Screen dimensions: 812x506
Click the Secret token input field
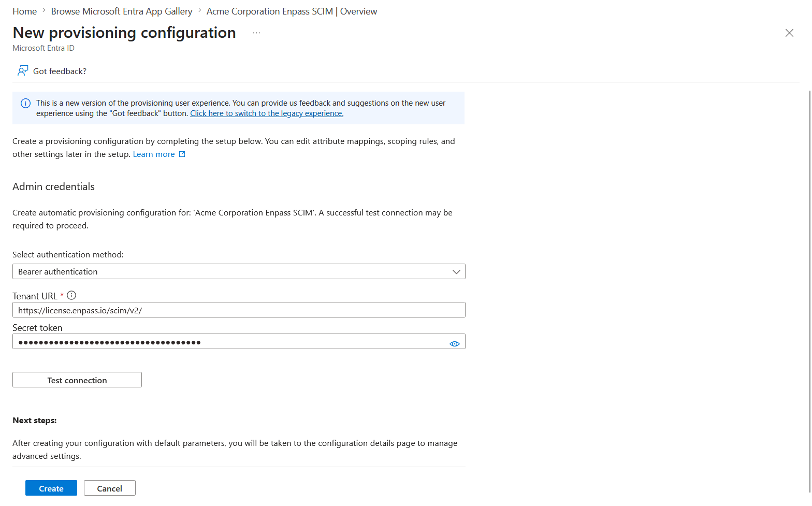(239, 341)
